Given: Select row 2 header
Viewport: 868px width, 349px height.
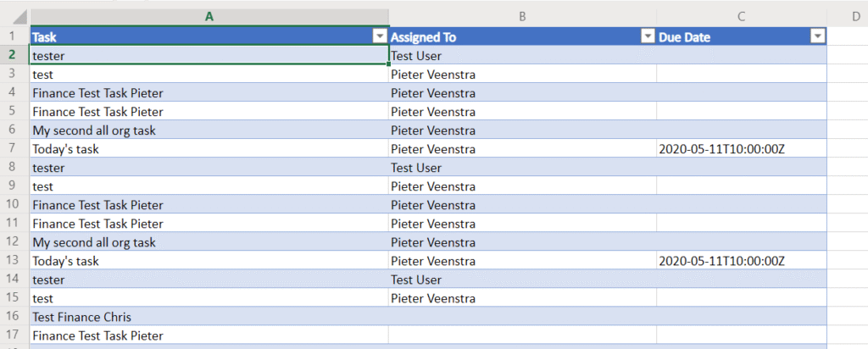Looking at the screenshot, I should tap(15, 55).
